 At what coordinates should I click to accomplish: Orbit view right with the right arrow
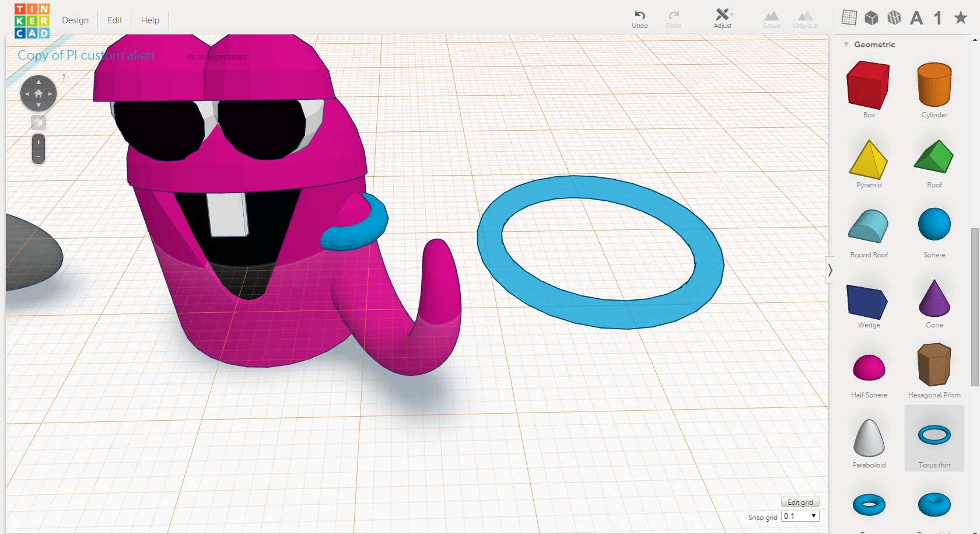(x=51, y=93)
